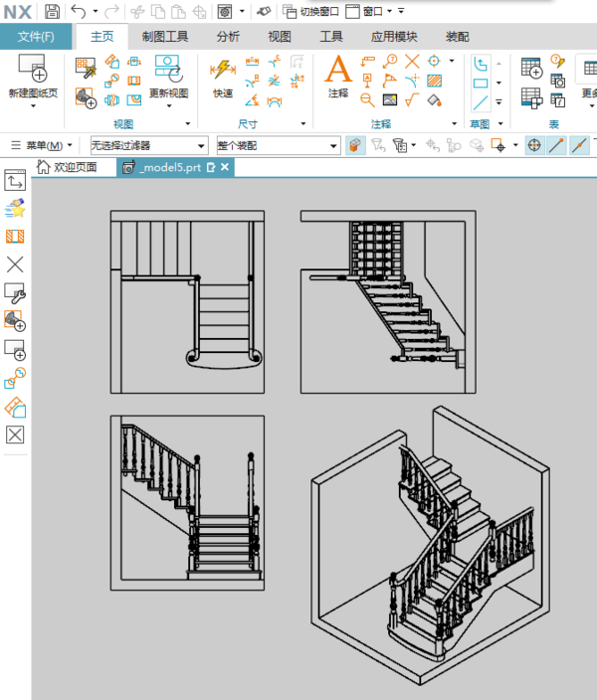Open the Entire Assembly (整个装配) scope dropdown
The width and height of the screenshot is (597, 700).
(279, 145)
